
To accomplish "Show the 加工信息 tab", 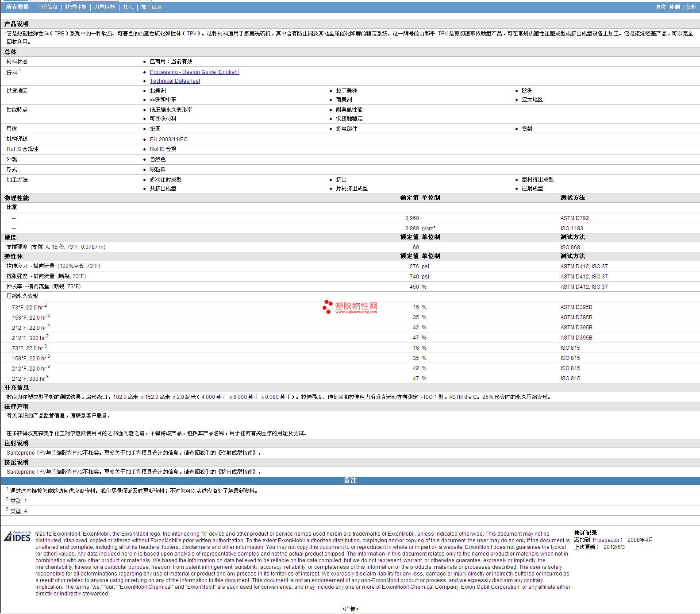I will click(x=151, y=7).
